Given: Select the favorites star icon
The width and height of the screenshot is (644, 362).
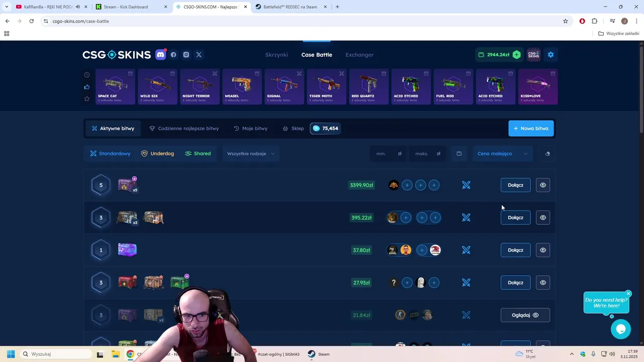Looking at the screenshot, I should (87, 99).
